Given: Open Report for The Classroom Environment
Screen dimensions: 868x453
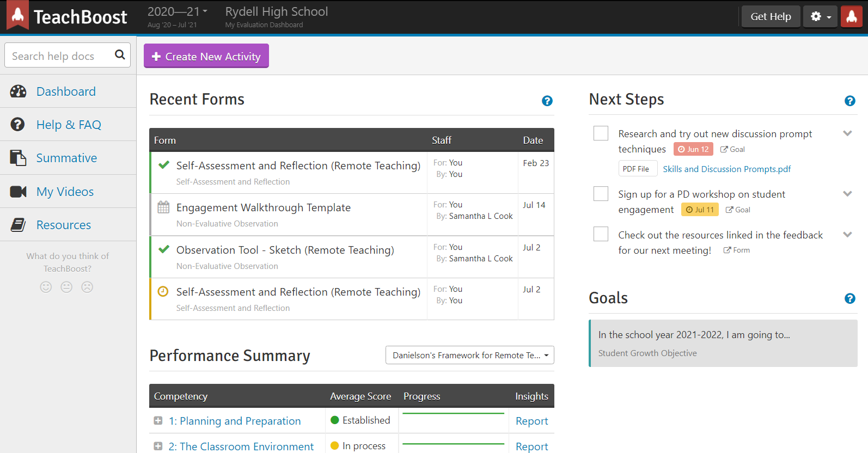Looking at the screenshot, I should 532,446.
